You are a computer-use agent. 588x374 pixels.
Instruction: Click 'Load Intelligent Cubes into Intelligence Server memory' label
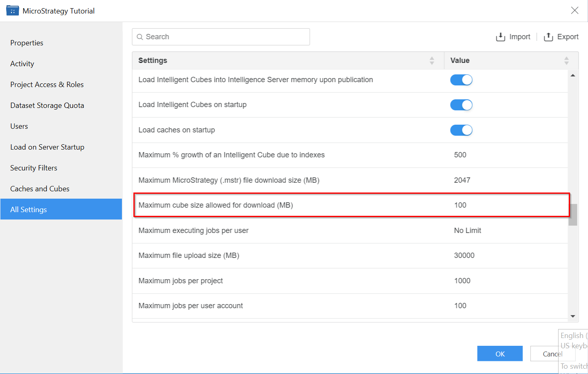[256, 80]
